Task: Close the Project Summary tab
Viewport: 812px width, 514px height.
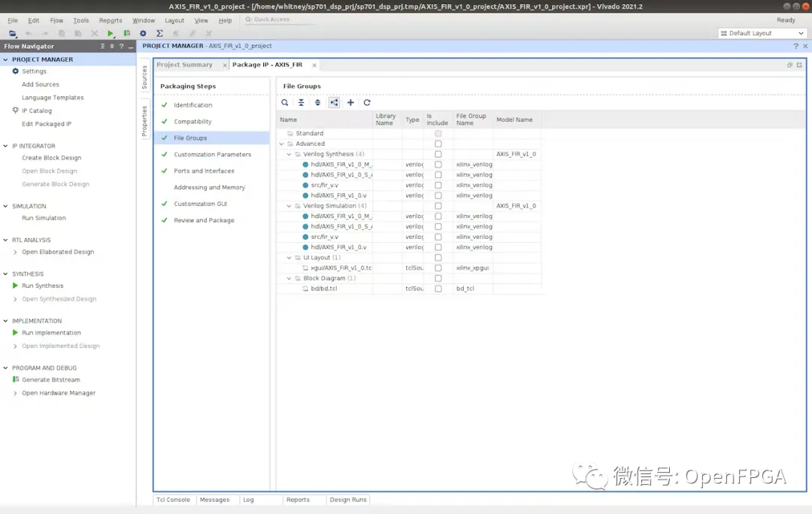Action: (x=225, y=65)
